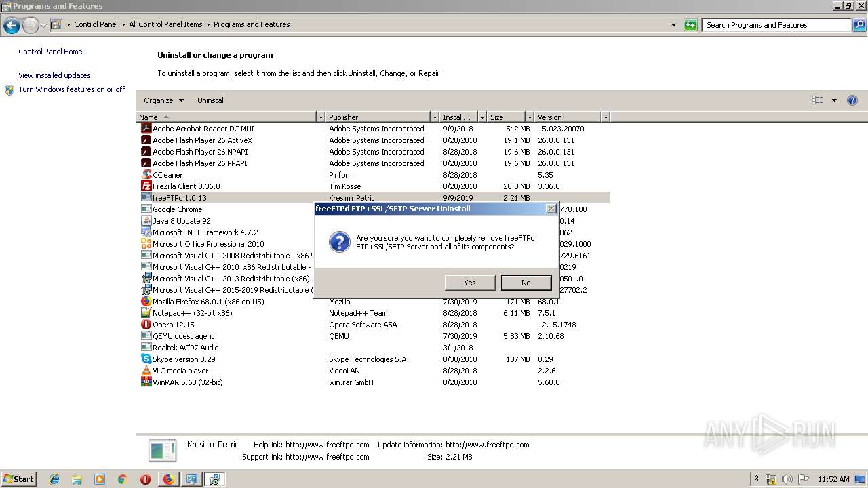Screen dimensions: 868x488
Task: Click the Mozilla Firefox list icon
Action: (146, 301)
